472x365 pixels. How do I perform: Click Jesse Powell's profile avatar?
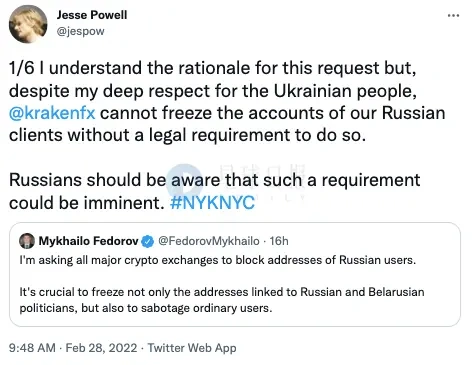(28, 24)
